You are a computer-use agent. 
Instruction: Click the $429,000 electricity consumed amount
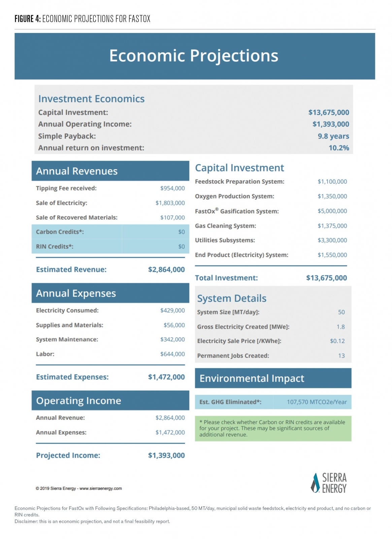point(172,311)
